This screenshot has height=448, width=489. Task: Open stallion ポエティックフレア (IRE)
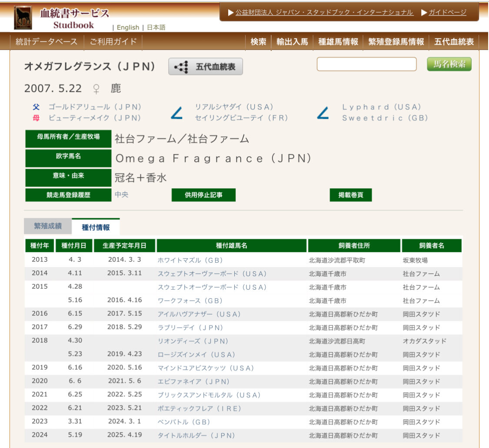click(199, 408)
